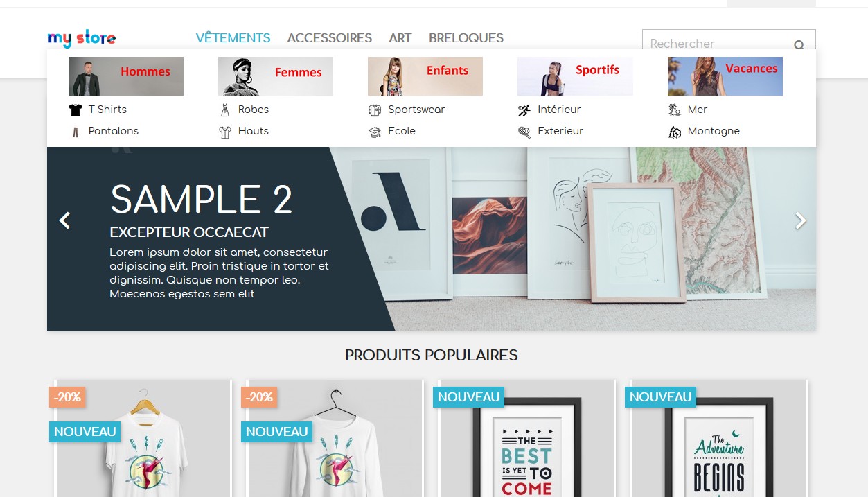This screenshot has width=868, height=497.
Task: Open the Vacances category banner image
Action: pyautogui.click(x=725, y=76)
